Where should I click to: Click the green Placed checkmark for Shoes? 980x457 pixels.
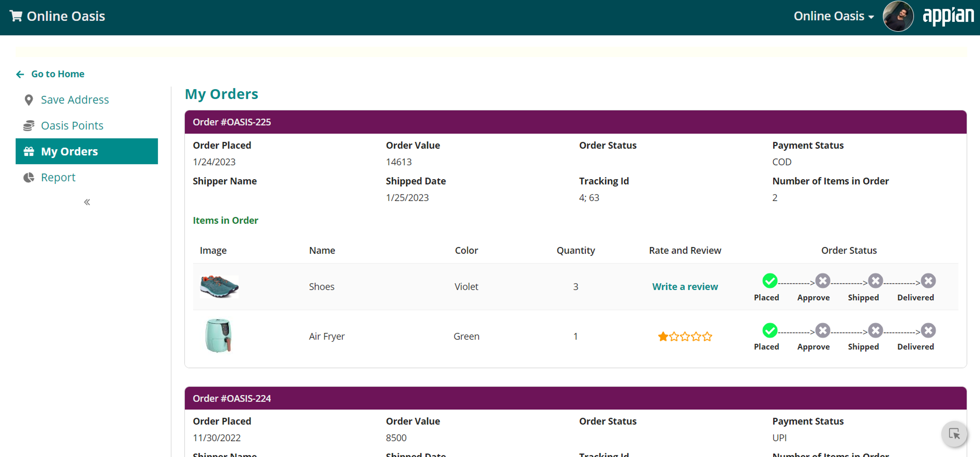click(770, 281)
